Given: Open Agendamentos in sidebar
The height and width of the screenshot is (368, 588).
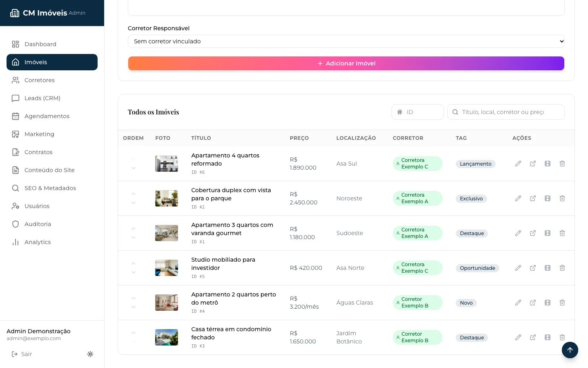Looking at the screenshot, I should click(52, 116).
